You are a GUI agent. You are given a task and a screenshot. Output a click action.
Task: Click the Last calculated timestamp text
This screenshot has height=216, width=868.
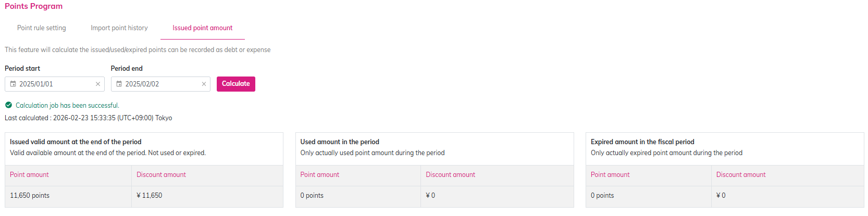(89, 118)
